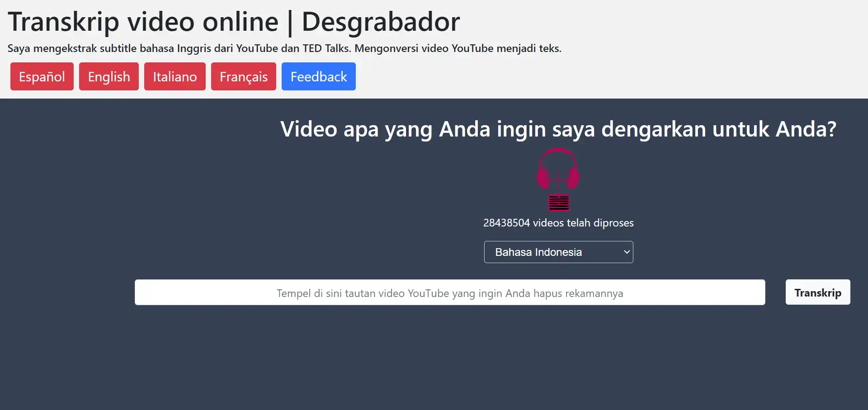Click the 'Video apa yang Anda ingin' heading
The image size is (868, 410).
pos(558,129)
